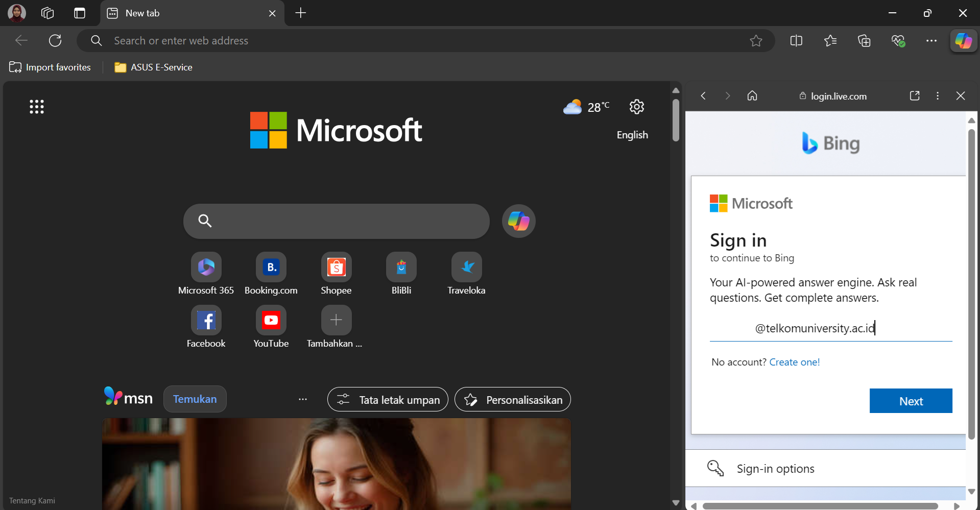980x510 pixels.
Task: Click the Create one! link
Action: [x=794, y=362]
